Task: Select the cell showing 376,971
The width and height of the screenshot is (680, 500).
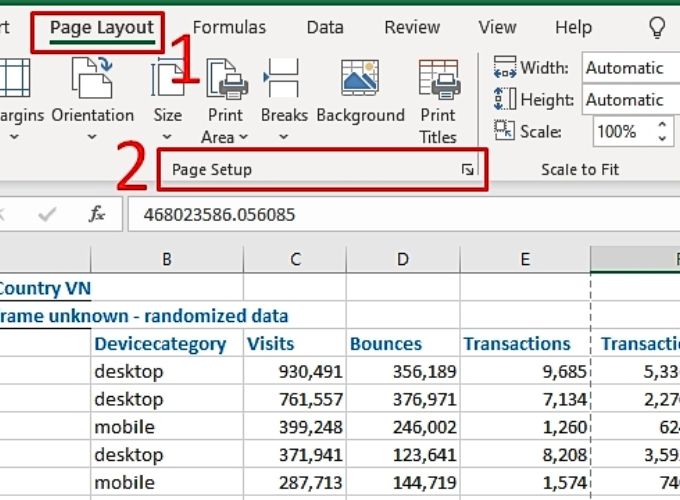Action: (x=403, y=399)
